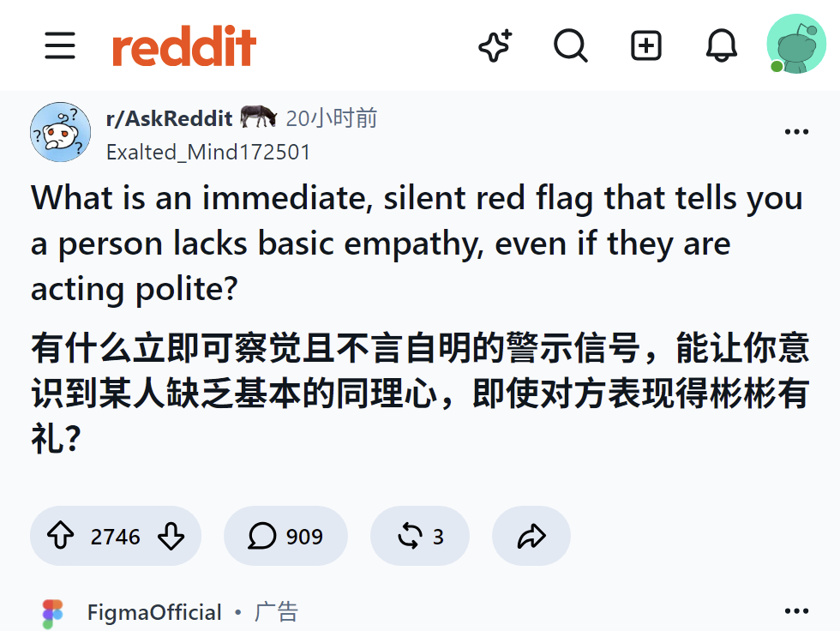This screenshot has height=631, width=840.
Task: Open the user avatar profile menu
Action: coord(796,44)
